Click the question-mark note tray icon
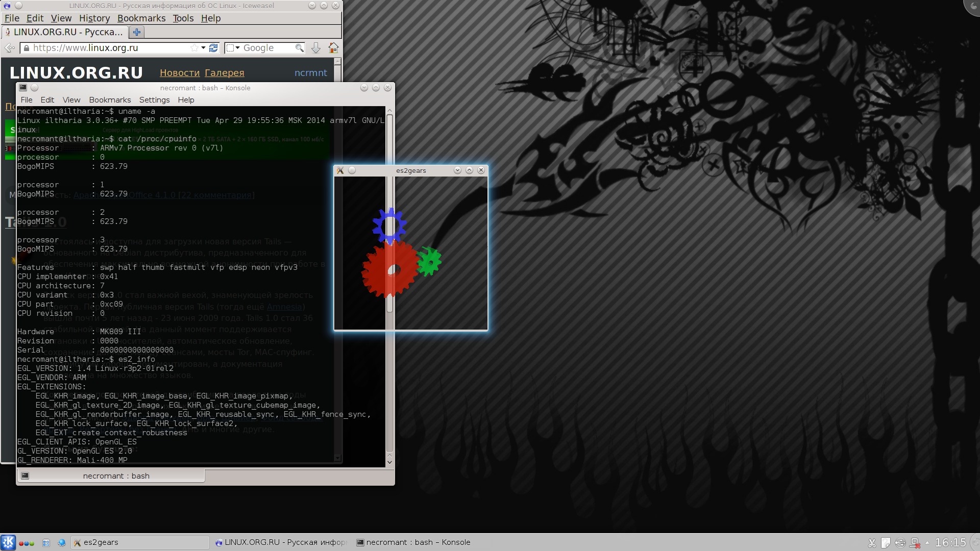 point(886,543)
